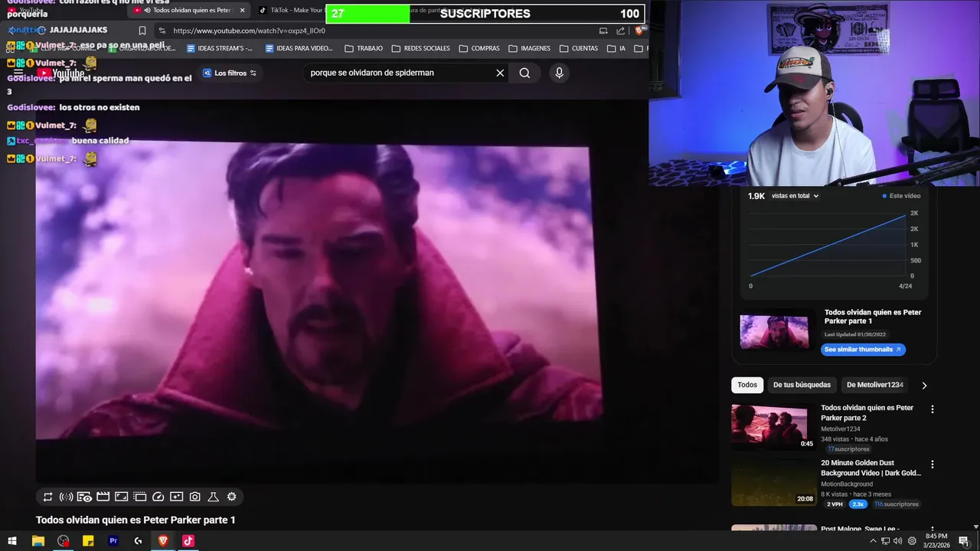Open options for Peter Parker parte 2 video
Viewport: 980px width, 551px height.
932,409
